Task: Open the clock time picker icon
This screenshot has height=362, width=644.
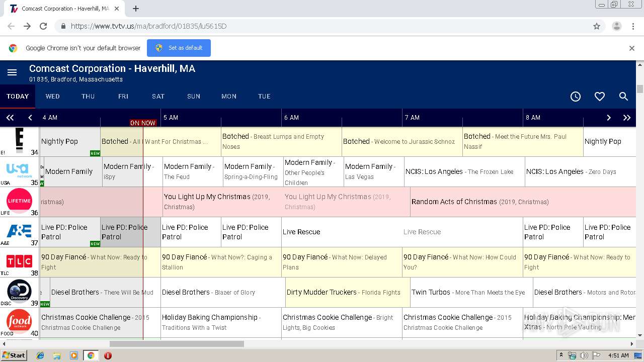Action: [576, 97]
